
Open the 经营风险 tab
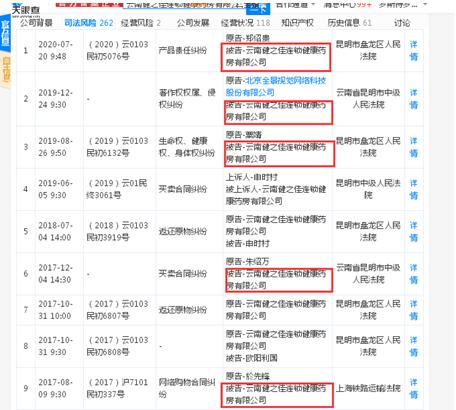(x=141, y=23)
